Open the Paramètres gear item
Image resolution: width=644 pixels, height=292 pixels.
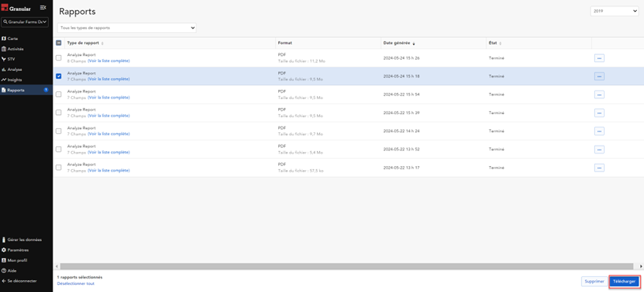pos(15,249)
